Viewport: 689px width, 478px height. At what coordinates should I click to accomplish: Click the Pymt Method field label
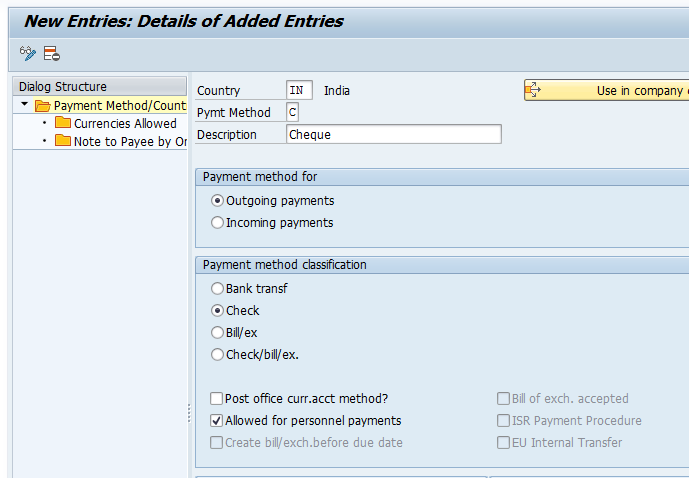234,112
